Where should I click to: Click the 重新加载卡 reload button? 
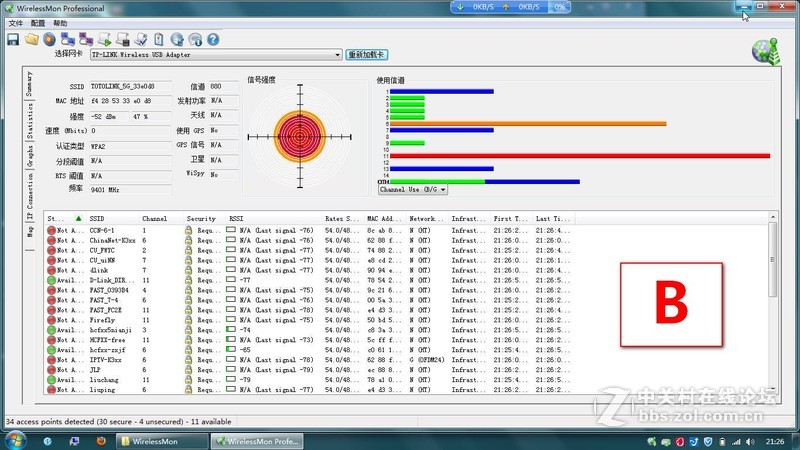(367, 54)
